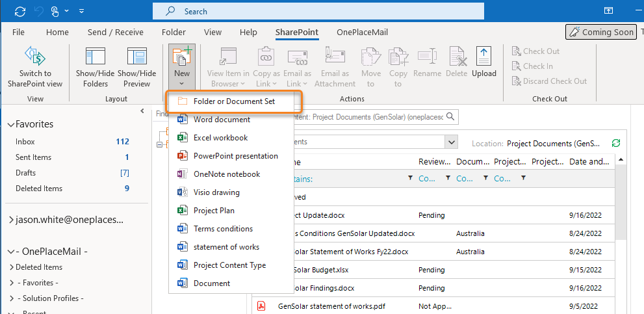Click the Coming Soon button
The height and width of the screenshot is (314, 644).
600,32
